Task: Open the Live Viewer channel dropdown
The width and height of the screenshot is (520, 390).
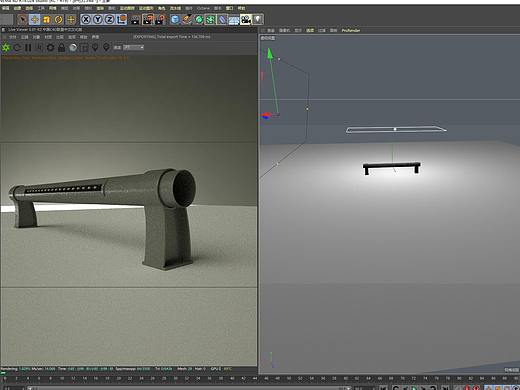Action: [134, 47]
